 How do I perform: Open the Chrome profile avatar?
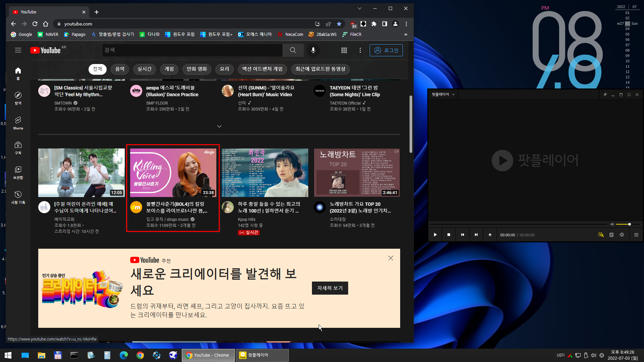pos(395,24)
